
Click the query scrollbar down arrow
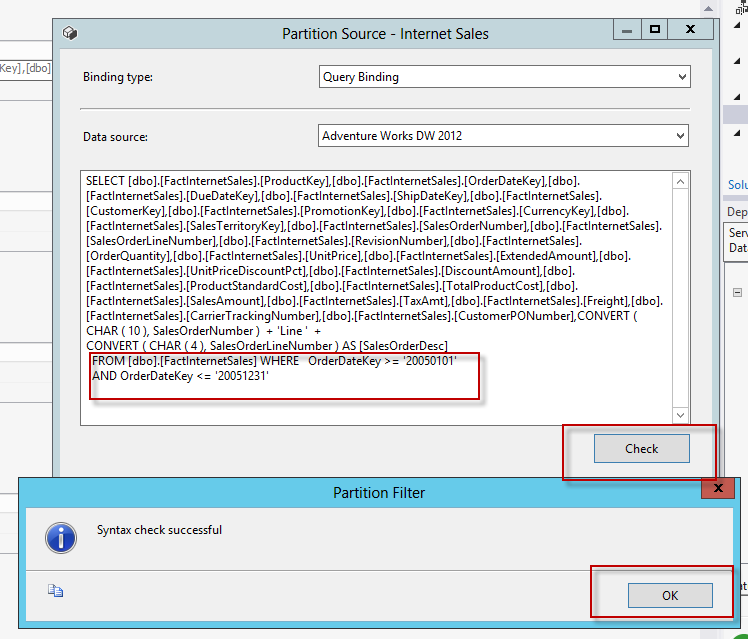[680, 415]
